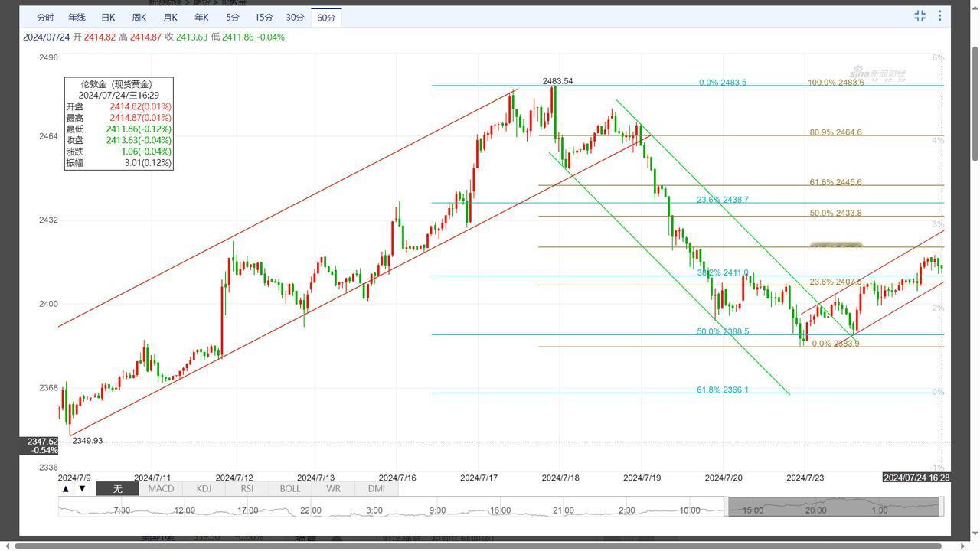Click the horizontal page scrollbar
The width and height of the screenshot is (980, 551).
click(477, 546)
